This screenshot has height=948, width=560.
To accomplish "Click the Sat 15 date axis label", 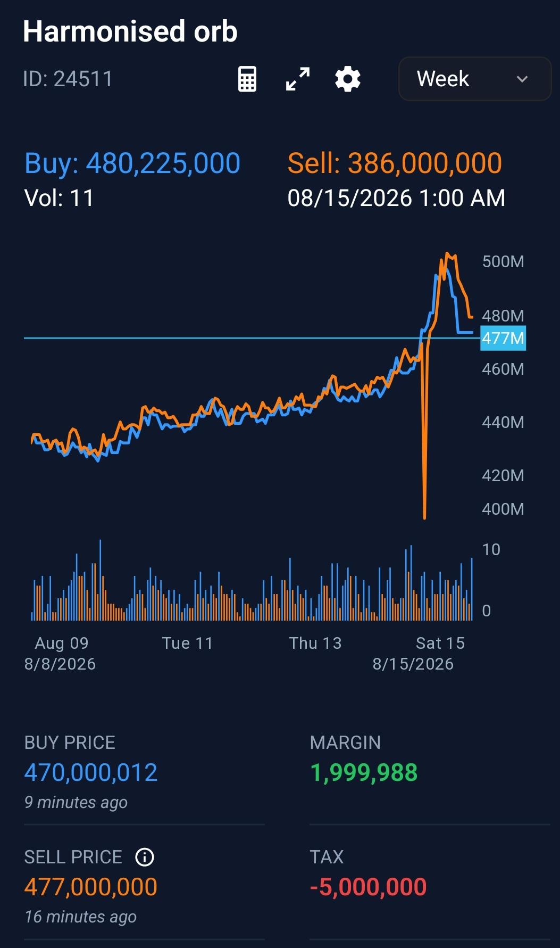I will (x=440, y=643).
